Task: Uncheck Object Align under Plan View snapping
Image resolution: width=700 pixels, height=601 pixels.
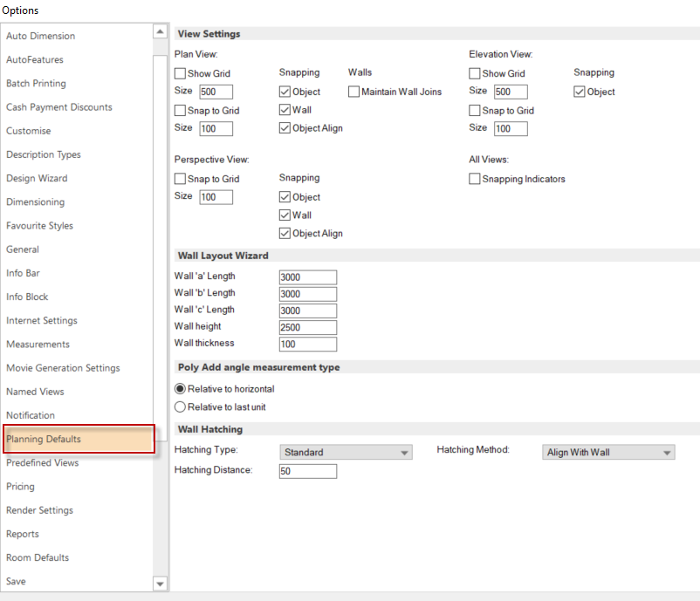Action: click(x=285, y=128)
